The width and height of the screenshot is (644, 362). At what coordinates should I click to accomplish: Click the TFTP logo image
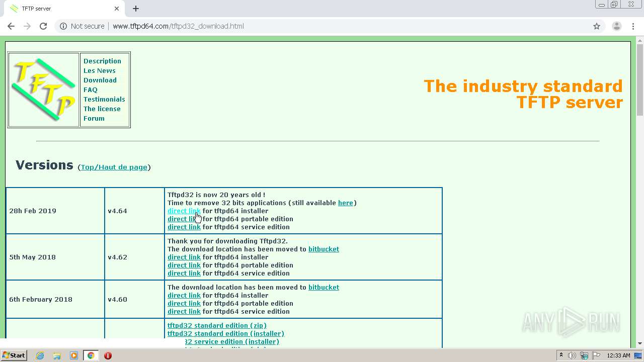(44, 89)
